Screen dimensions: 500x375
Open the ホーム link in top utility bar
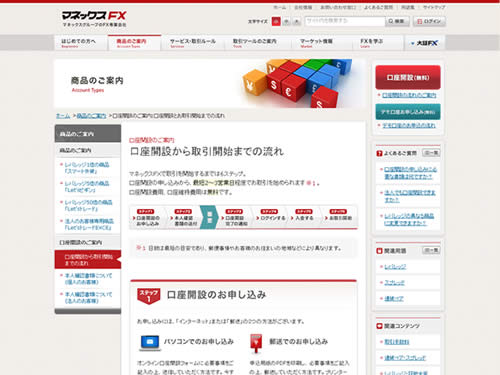pos(279,7)
